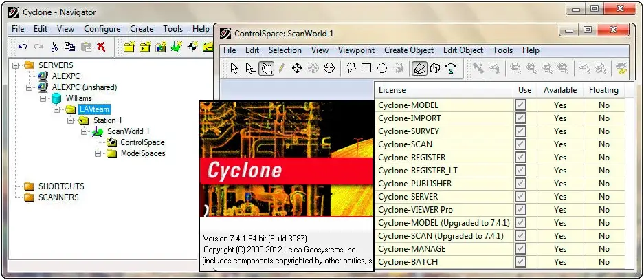Toggle Use checkbox for Cyclone-SURVEY
644x280 pixels.
click(x=521, y=131)
